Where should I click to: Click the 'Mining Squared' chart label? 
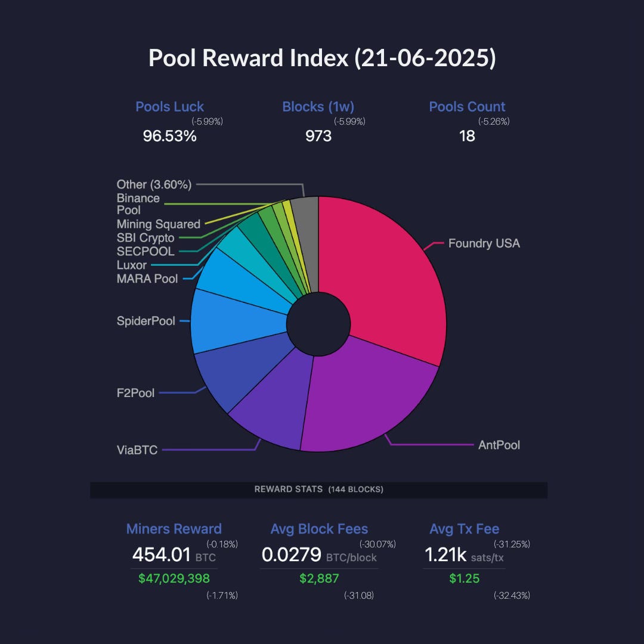click(x=159, y=224)
